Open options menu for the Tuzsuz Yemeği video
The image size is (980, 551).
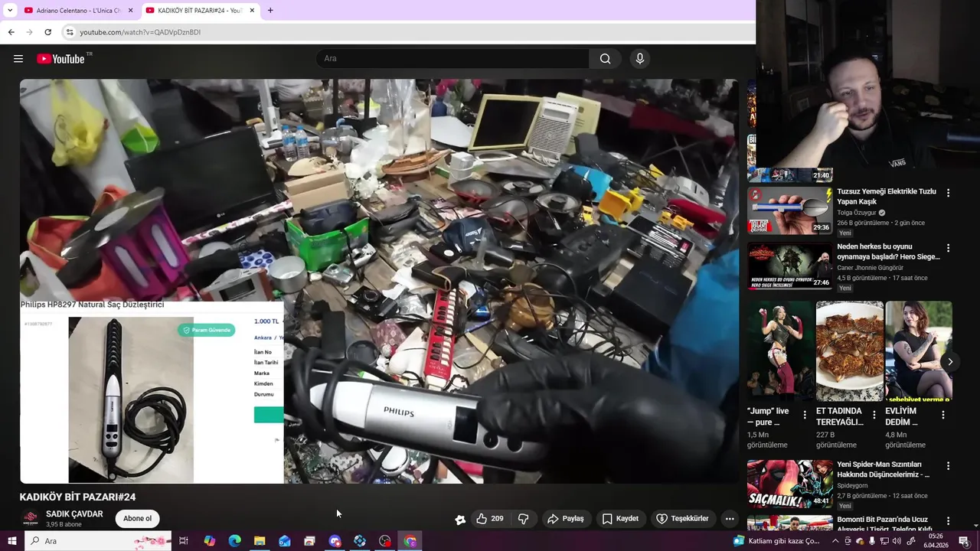[x=948, y=194]
